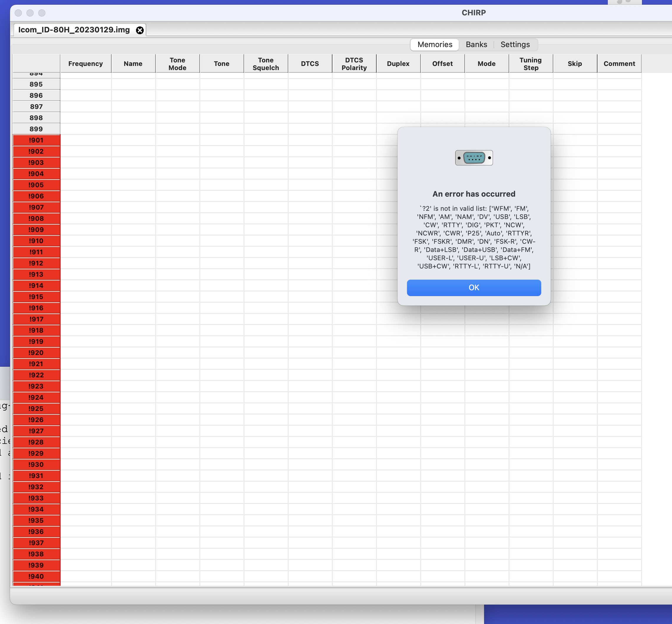
Task: Select the red row !916
Action: coord(36,308)
